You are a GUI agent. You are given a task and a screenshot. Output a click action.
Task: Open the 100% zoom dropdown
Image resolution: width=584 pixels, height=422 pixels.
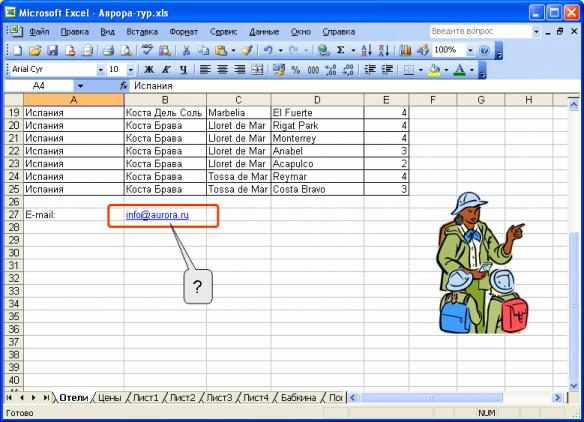point(470,50)
